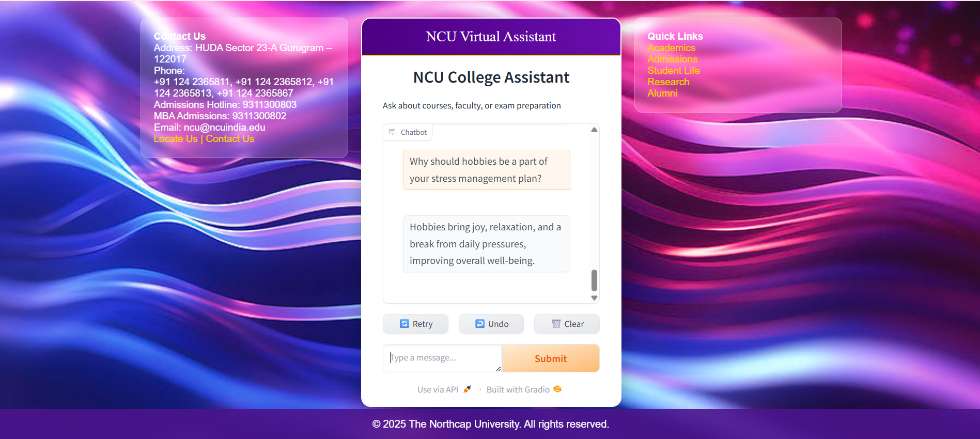The width and height of the screenshot is (980, 439).
Task: Open the Locate Us link
Action: click(176, 139)
